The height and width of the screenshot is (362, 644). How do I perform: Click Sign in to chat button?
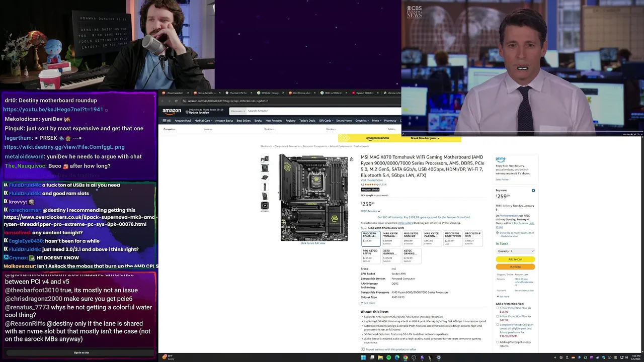(x=82, y=352)
